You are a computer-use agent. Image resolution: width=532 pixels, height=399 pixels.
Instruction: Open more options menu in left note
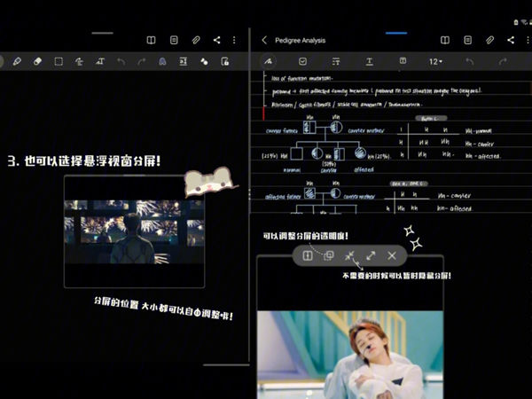point(234,40)
